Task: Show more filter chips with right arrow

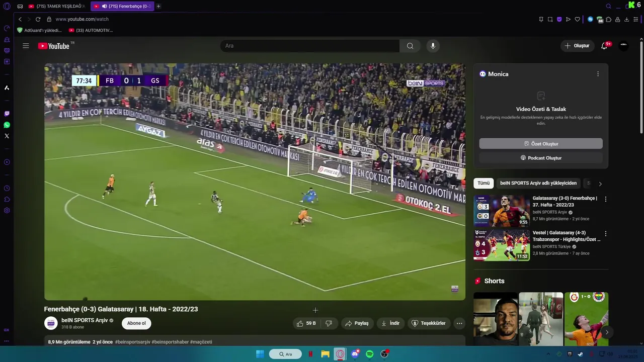Action: (600, 184)
